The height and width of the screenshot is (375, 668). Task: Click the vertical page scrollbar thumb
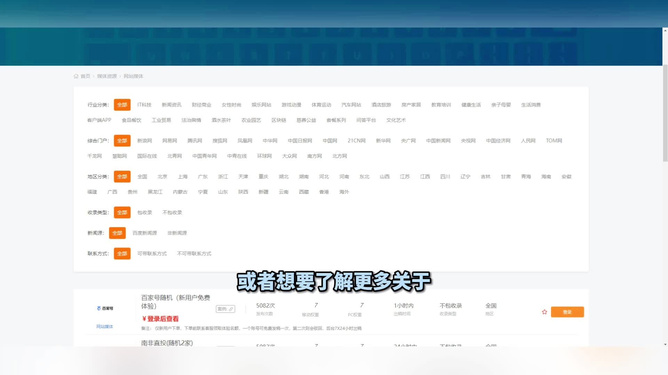click(665, 113)
